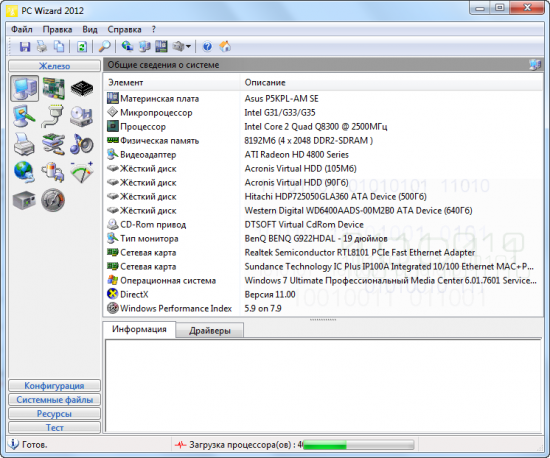Click the splitter grip above Информация tab
550x458 pixels.
click(x=323, y=319)
